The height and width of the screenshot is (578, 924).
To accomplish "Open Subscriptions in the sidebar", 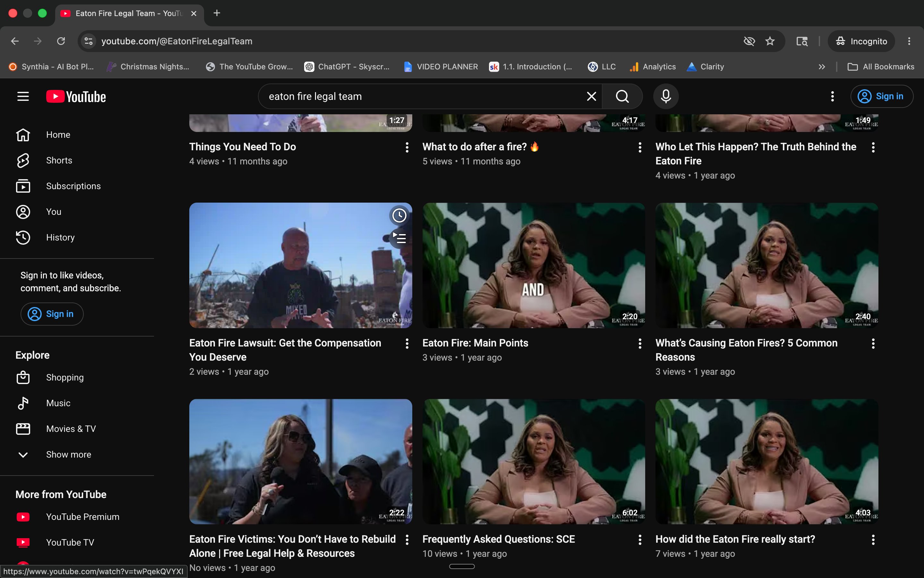I will point(77,186).
